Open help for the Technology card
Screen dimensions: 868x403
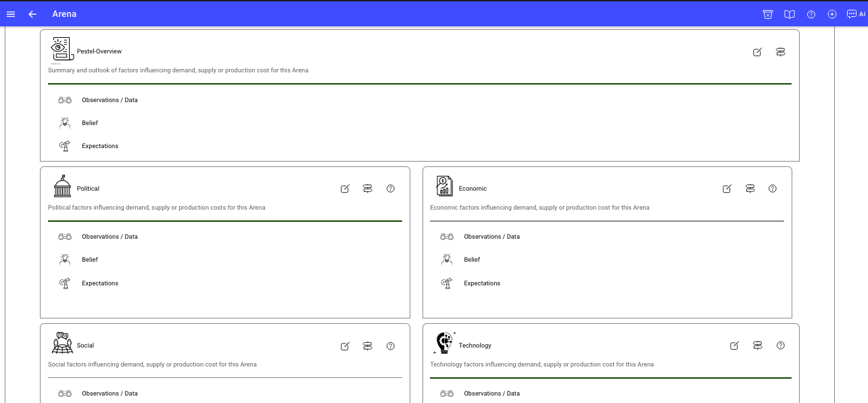point(781,346)
